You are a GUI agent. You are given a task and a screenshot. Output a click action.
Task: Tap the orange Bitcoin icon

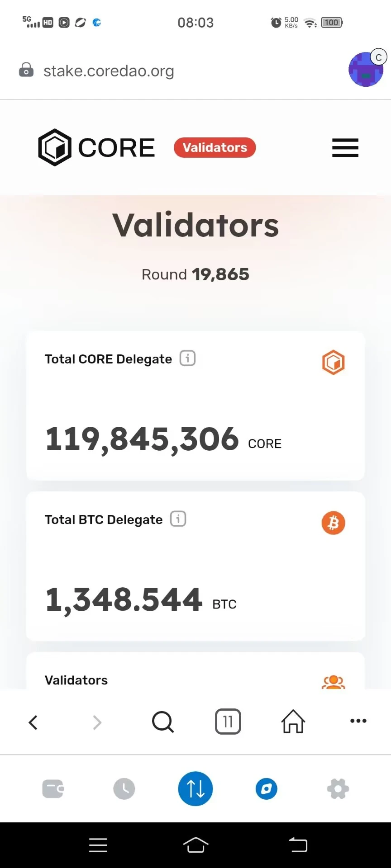(334, 523)
